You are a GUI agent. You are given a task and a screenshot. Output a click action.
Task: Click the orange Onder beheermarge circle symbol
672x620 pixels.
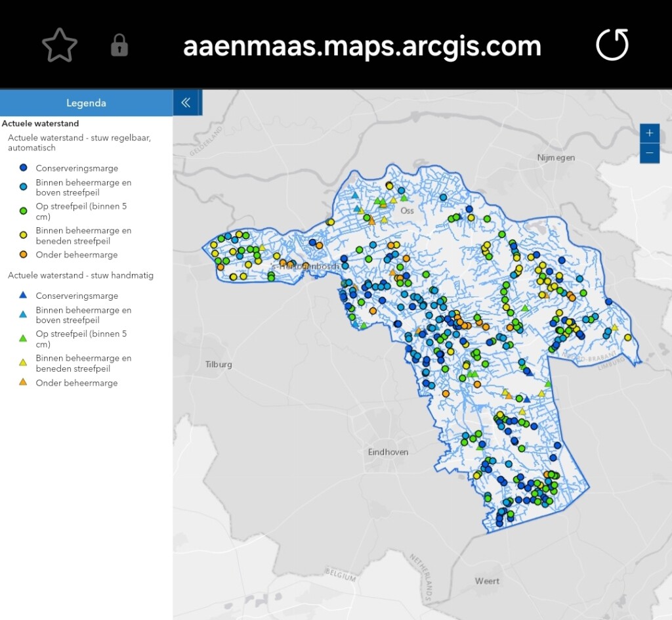pos(23,254)
